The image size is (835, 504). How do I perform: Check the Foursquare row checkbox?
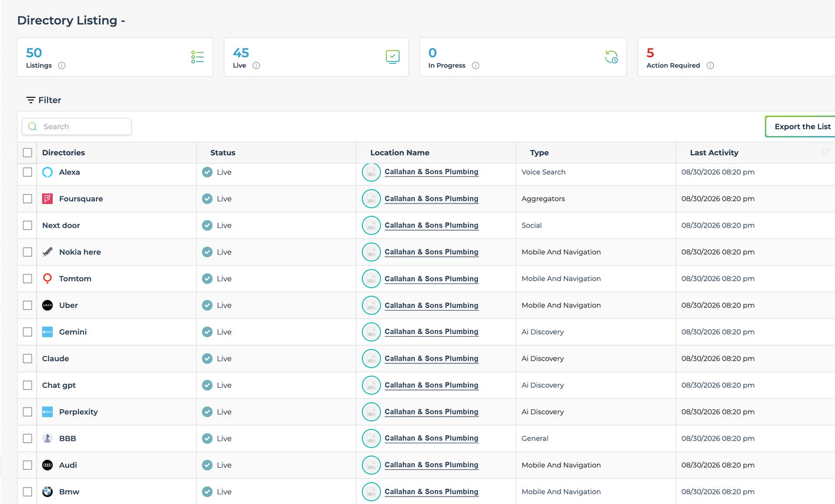(x=28, y=199)
